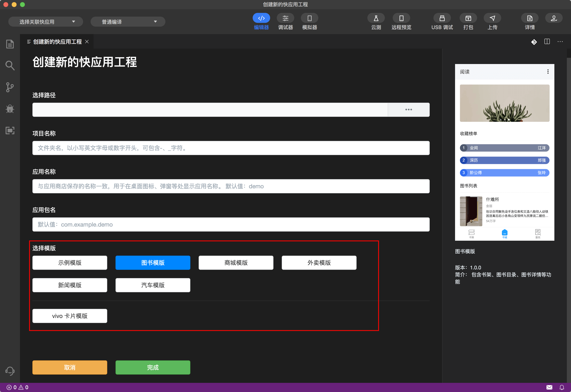Open the notification bell in status bar
571x392 pixels.
[562, 387]
